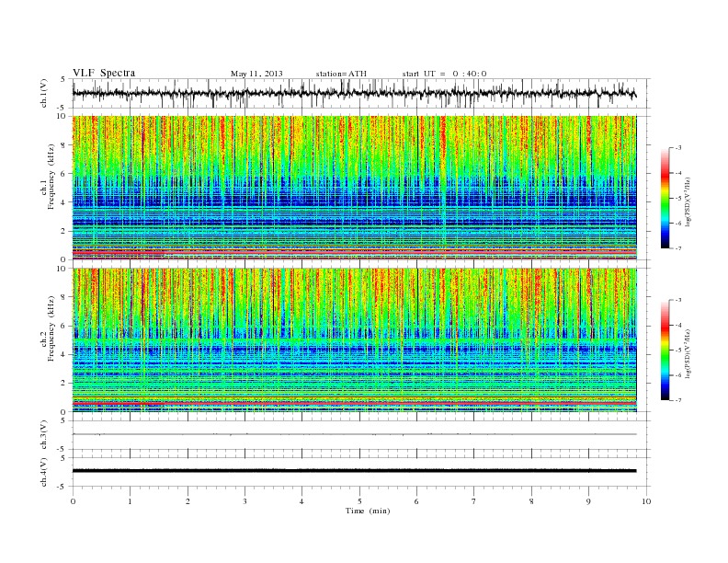Click the "ch.1(V)" waveform axis label

44,93
